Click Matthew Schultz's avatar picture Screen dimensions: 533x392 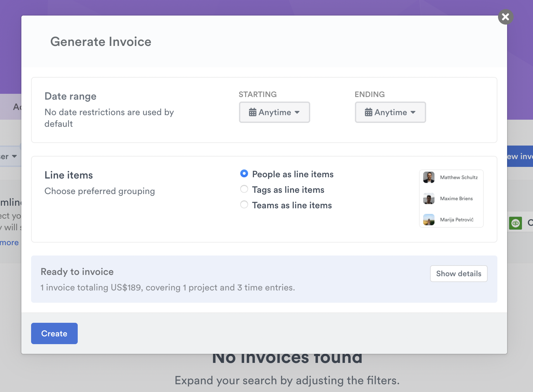tap(429, 177)
